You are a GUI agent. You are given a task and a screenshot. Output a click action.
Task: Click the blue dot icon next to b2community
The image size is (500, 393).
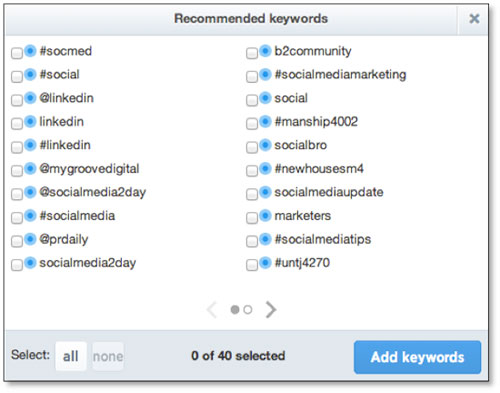[265, 51]
